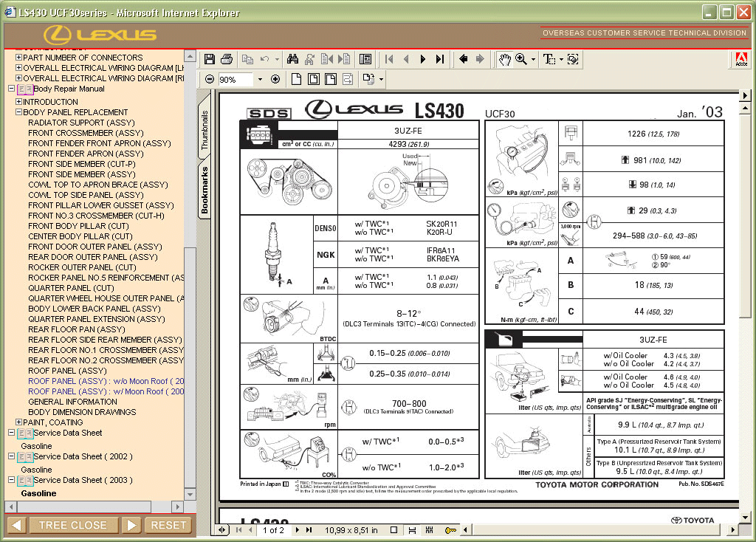The height and width of the screenshot is (542, 756).
Task: Click the Zoom In plus button
Action: pyautogui.click(x=275, y=79)
